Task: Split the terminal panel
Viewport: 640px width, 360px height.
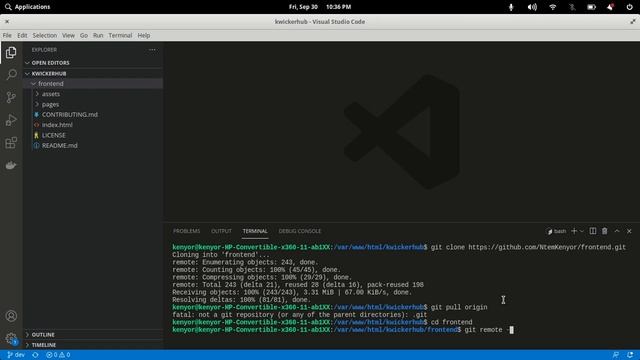Action: [593, 231]
